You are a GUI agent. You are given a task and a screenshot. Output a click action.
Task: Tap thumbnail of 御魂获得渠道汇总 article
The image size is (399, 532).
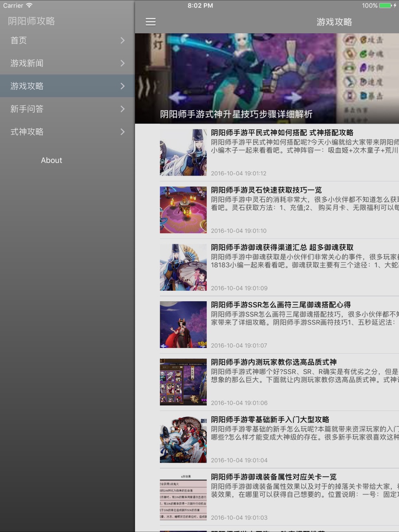(x=183, y=267)
